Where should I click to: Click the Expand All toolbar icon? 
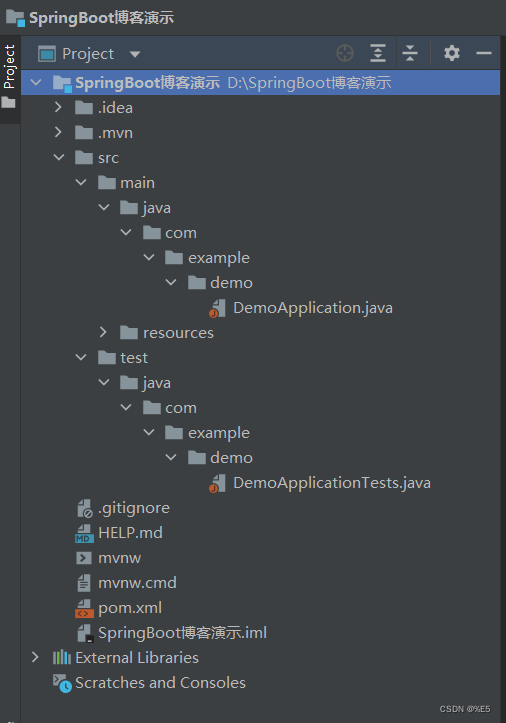378,53
